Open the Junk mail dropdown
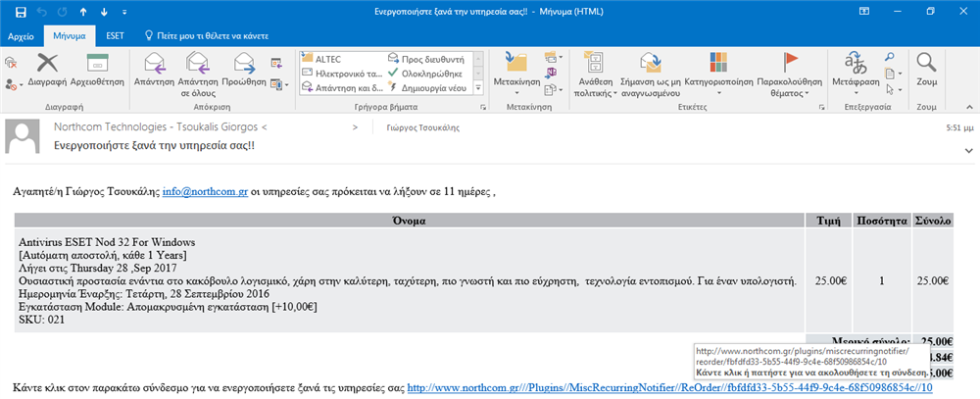The image size is (980, 399). point(13,83)
